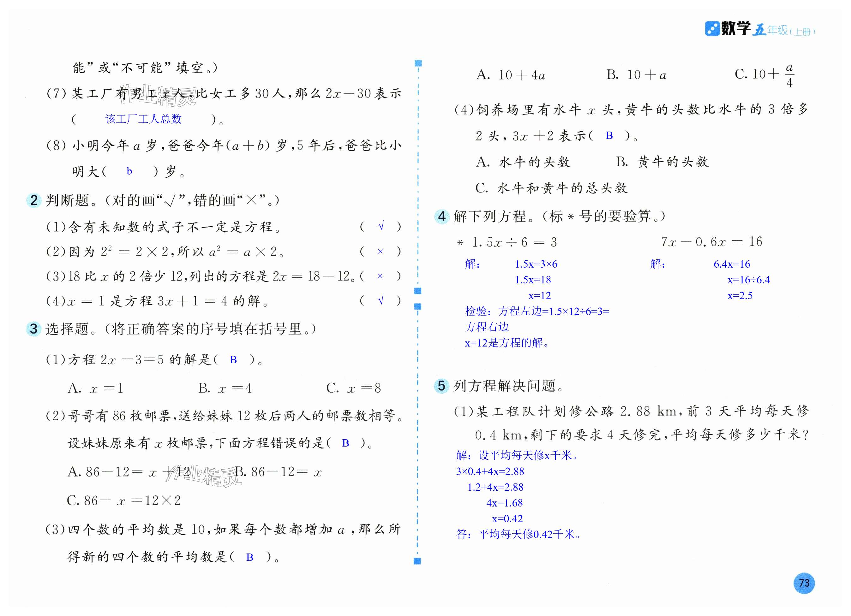Click option A. 10+4a
The image size is (851, 616).
click(511, 75)
